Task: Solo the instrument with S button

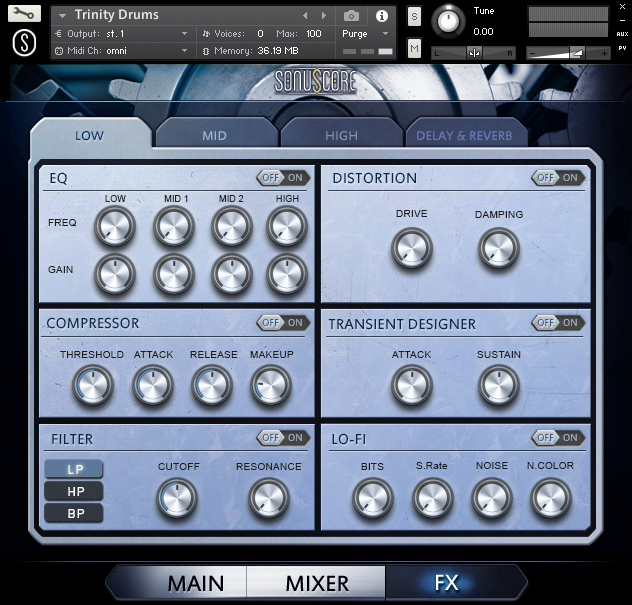Action: 414,17
